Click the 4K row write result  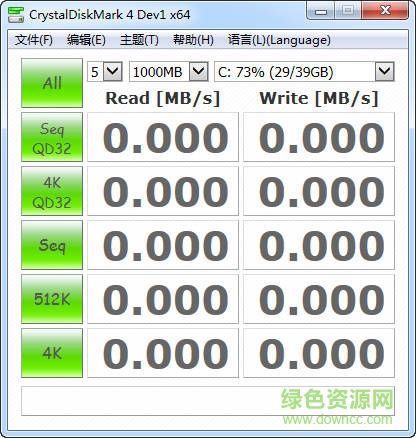coord(319,353)
